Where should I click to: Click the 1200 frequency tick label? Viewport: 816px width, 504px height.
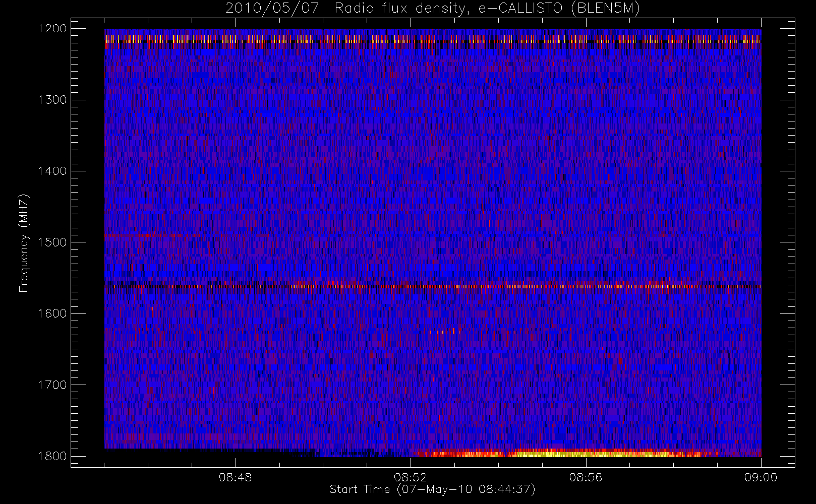pos(52,29)
